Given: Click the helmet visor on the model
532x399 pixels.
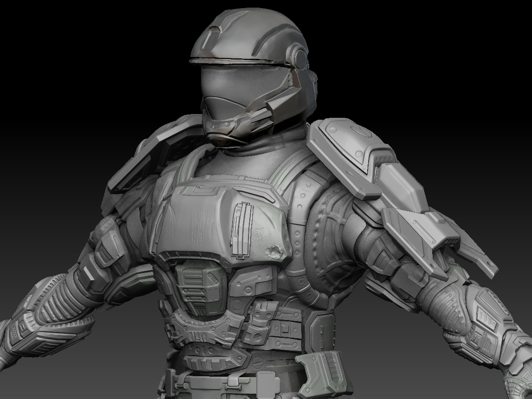Looking at the screenshot, I should (243, 91).
